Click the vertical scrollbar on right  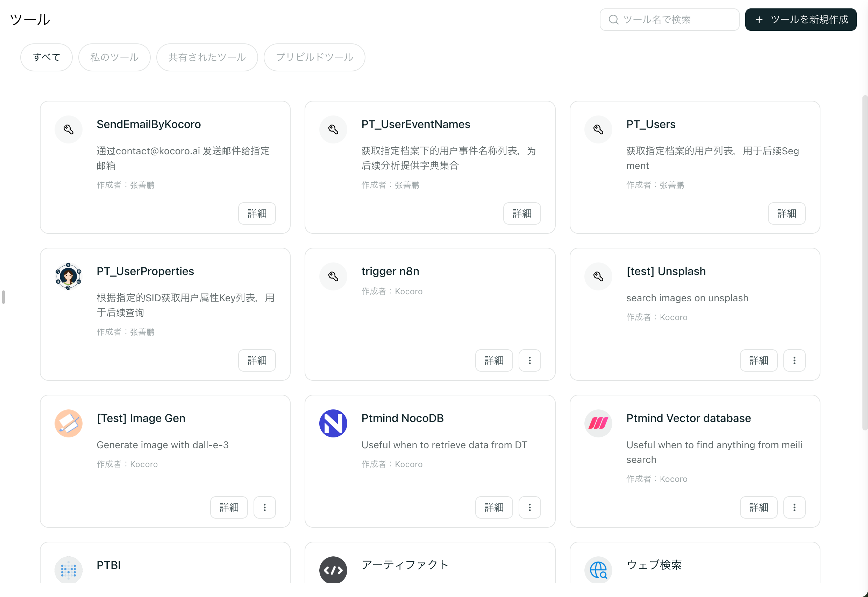tap(865, 262)
